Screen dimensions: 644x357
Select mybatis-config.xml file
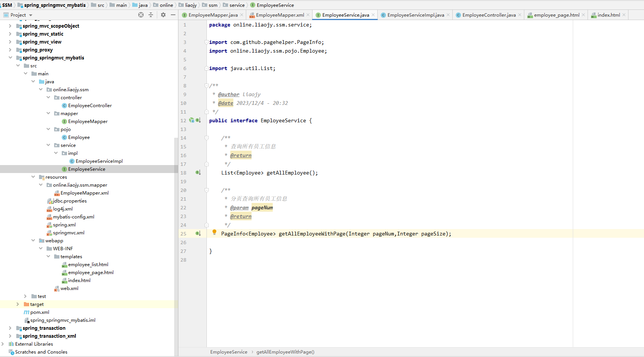[x=73, y=217]
